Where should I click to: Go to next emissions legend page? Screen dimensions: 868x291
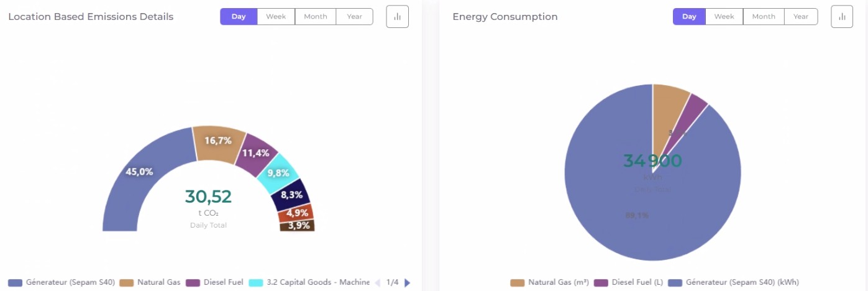tap(408, 283)
